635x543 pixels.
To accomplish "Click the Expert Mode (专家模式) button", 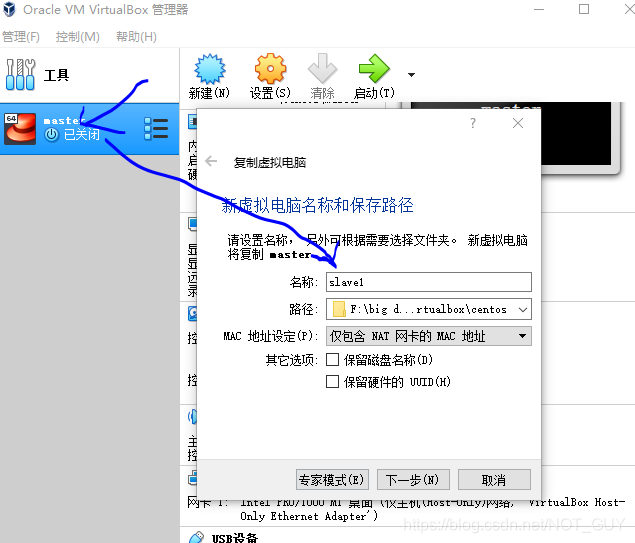I will click(x=332, y=480).
